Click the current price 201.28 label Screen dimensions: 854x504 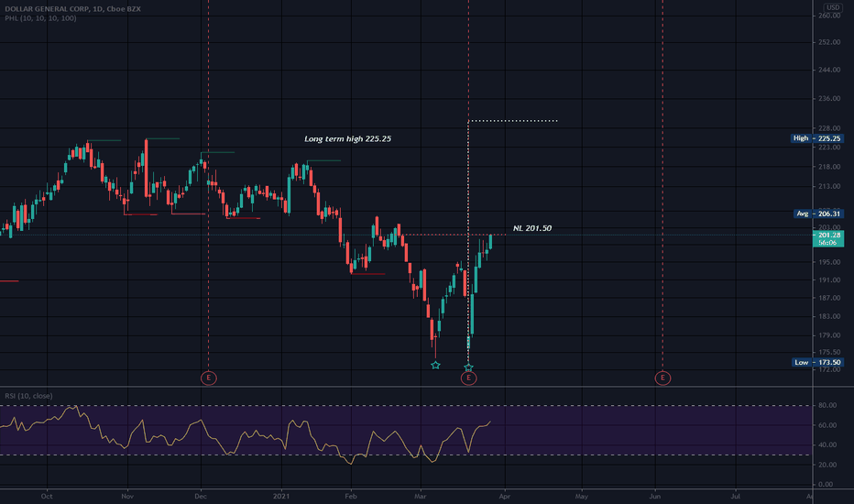(x=827, y=238)
